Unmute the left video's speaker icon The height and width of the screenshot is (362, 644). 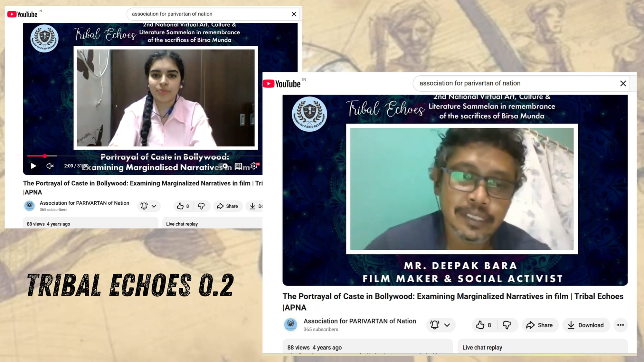pos(50,166)
